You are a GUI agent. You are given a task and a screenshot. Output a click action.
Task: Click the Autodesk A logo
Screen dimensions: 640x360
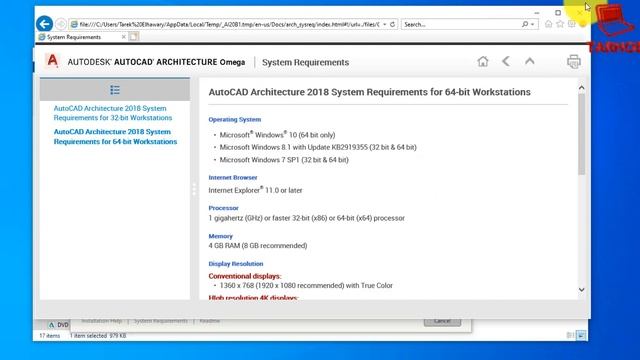click(x=53, y=60)
